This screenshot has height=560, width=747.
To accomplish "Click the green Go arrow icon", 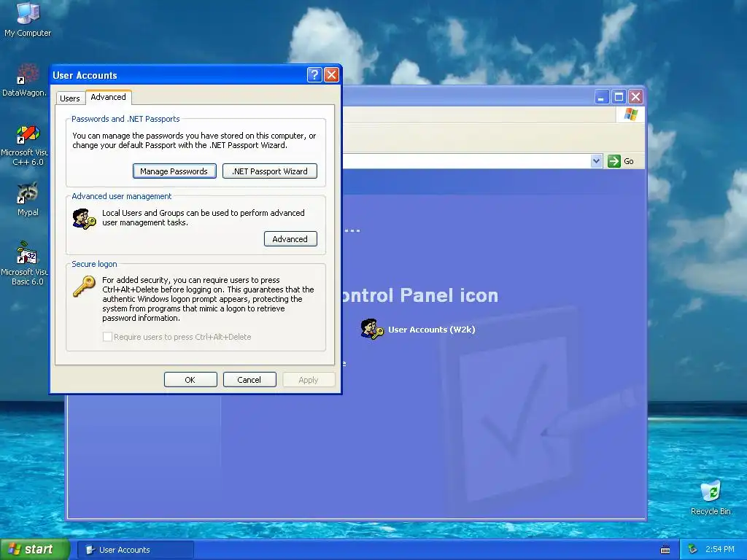I will pos(614,161).
